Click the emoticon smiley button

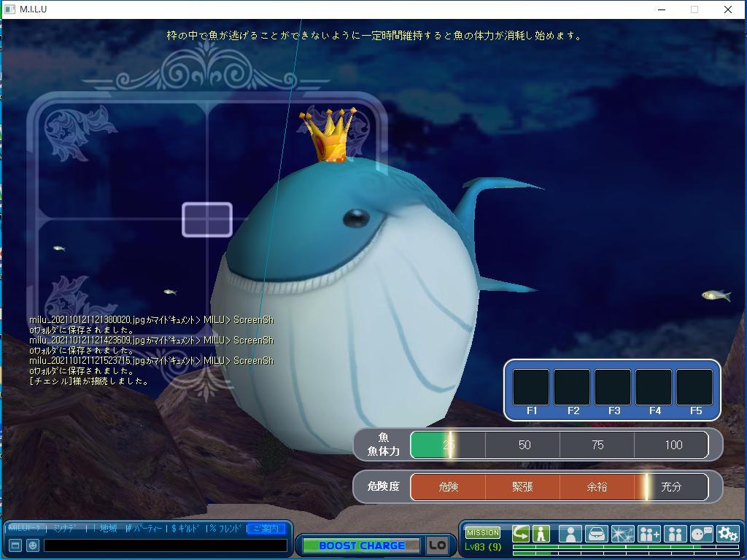point(33,545)
